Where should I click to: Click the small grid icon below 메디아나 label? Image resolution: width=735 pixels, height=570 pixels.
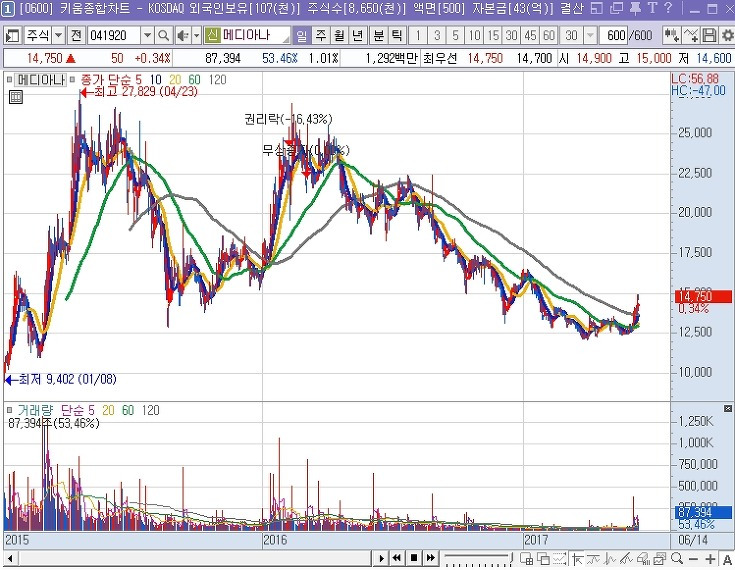coord(16,97)
